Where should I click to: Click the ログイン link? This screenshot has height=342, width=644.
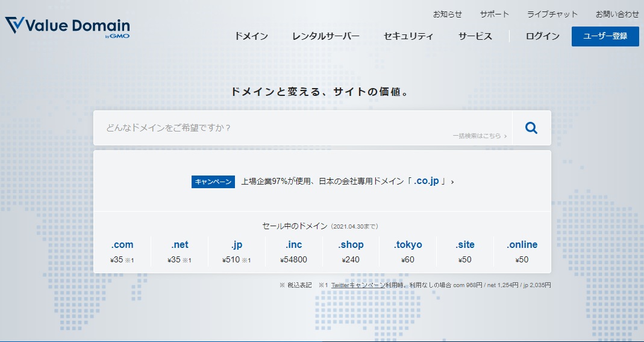tap(542, 36)
